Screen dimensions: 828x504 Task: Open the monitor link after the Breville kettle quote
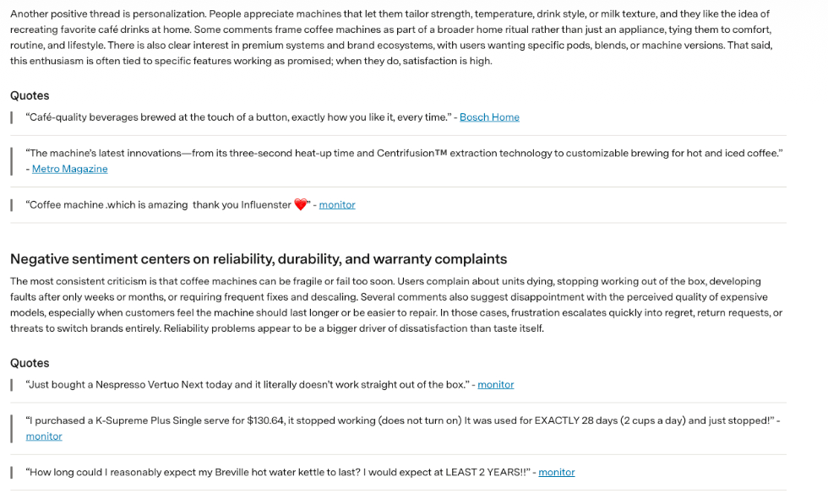557,472
